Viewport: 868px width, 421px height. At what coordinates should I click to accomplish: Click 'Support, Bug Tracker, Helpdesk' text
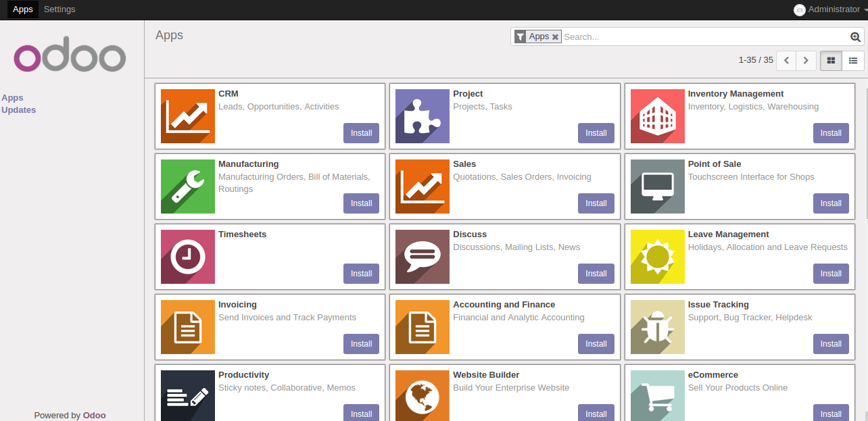750,318
